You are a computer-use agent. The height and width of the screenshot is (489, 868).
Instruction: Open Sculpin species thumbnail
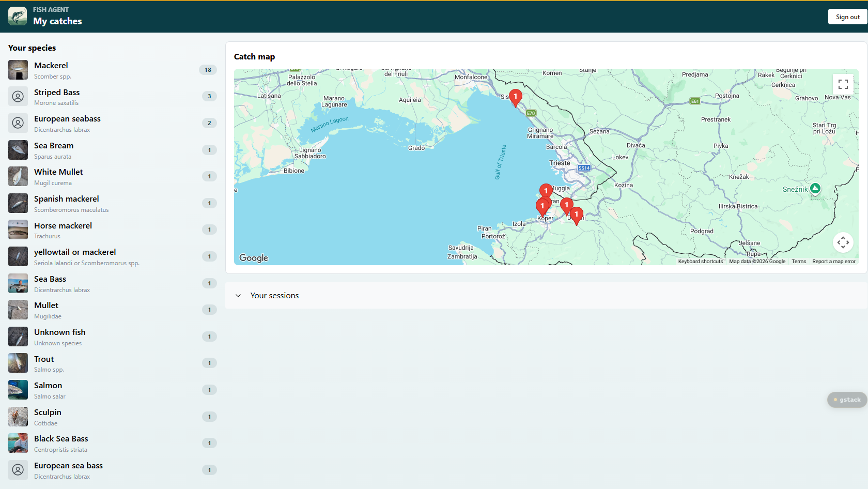(x=18, y=417)
